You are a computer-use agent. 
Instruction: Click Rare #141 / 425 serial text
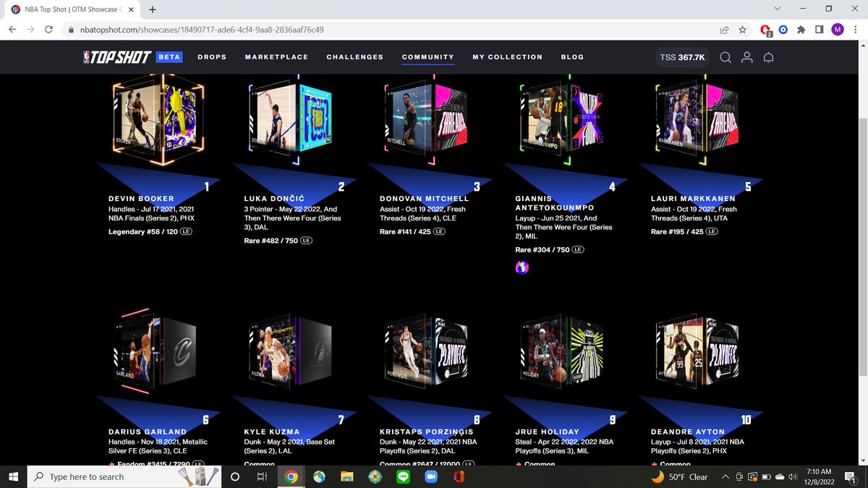coord(406,231)
